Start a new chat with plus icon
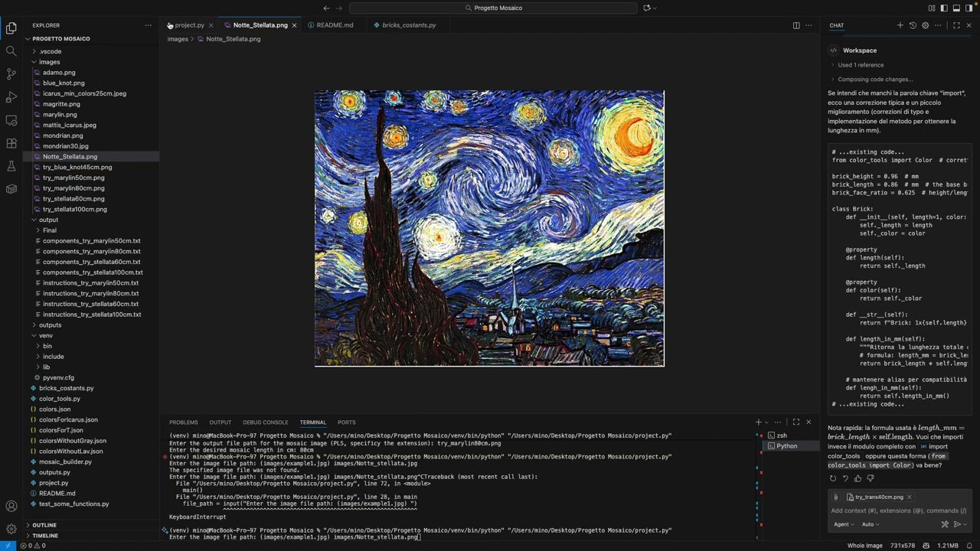This screenshot has height=551, width=980. tap(900, 25)
